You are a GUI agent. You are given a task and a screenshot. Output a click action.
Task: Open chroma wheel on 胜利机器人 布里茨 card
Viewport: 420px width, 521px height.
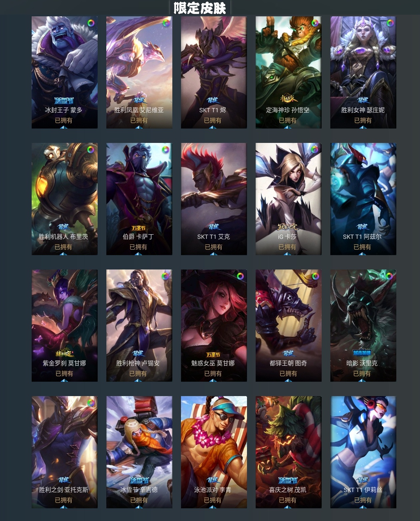[x=91, y=150]
